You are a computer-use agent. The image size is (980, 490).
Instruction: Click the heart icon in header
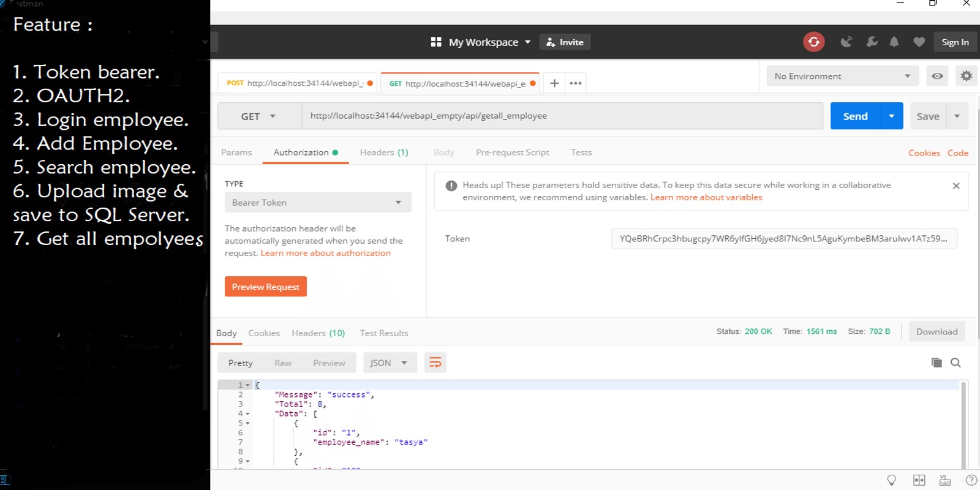919,42
